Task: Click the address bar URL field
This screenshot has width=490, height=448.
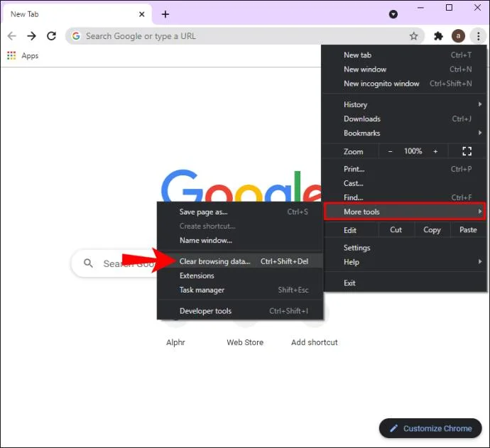Action: pyautogui.click(x=245, y=36)
